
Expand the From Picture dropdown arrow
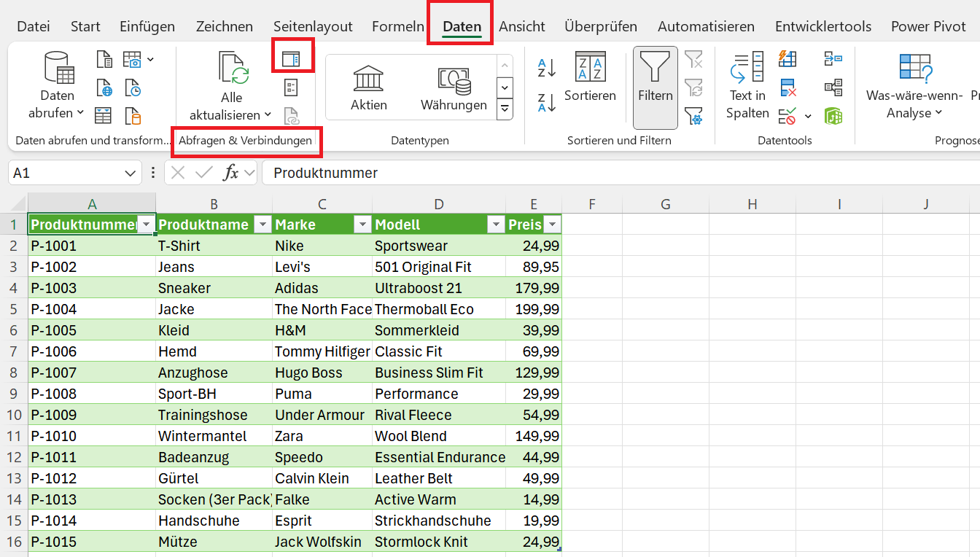coord(150,60)
